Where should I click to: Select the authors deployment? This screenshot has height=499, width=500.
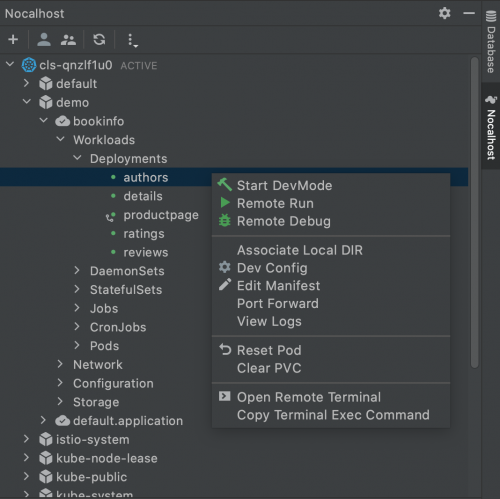tap(146, 177)
